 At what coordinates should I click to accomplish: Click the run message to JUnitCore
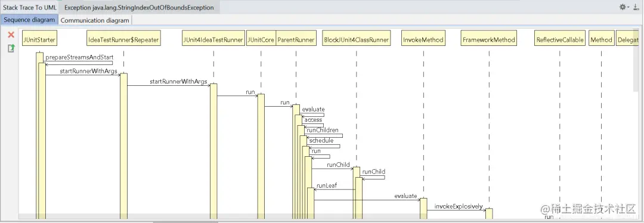(x=250, y=92)
